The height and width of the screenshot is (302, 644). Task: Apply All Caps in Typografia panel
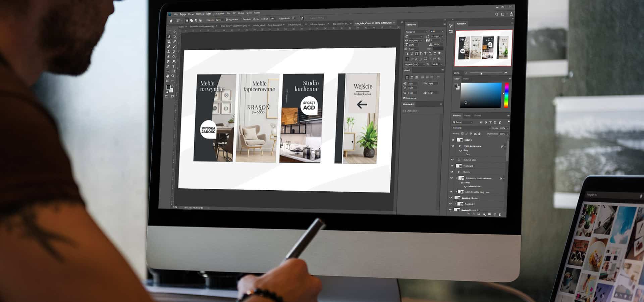point(417,53)
